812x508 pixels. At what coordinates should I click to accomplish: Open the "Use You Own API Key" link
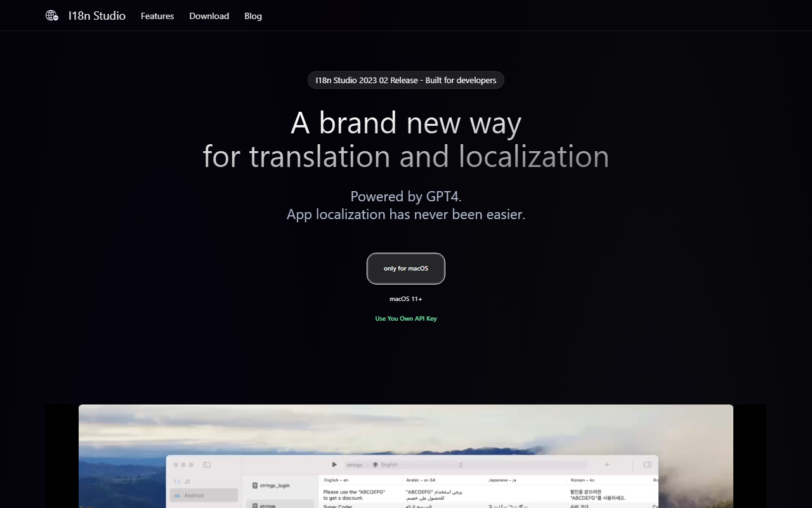click(x=406, y=319)
